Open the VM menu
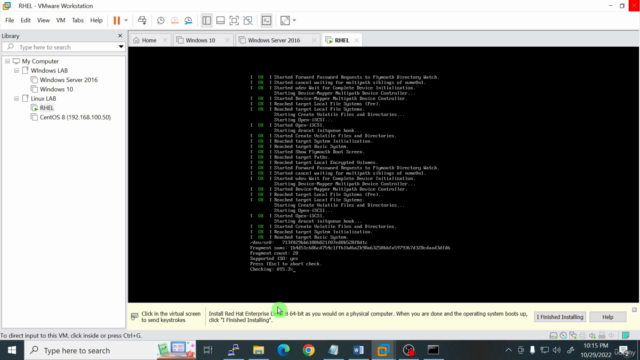Image resolution: width=640 pixels, height=360 pixels. pos(60,20)
